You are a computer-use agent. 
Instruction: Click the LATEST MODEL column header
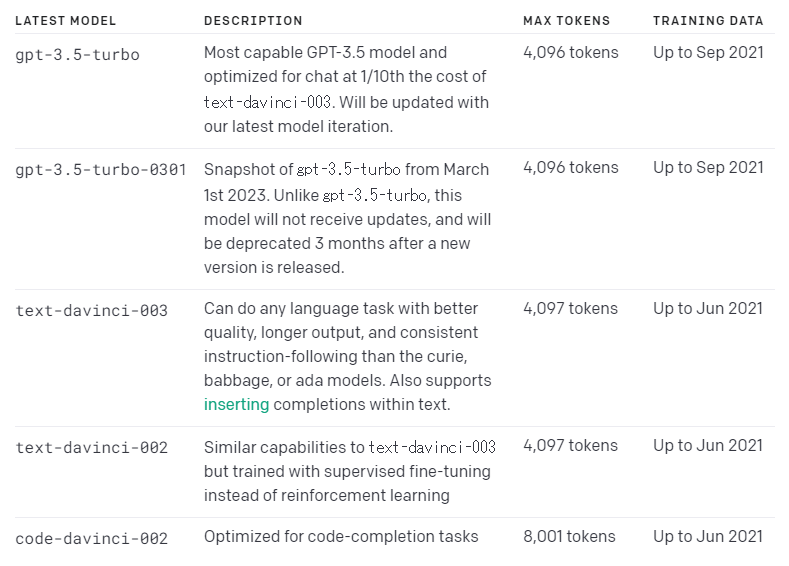(65, 21)
